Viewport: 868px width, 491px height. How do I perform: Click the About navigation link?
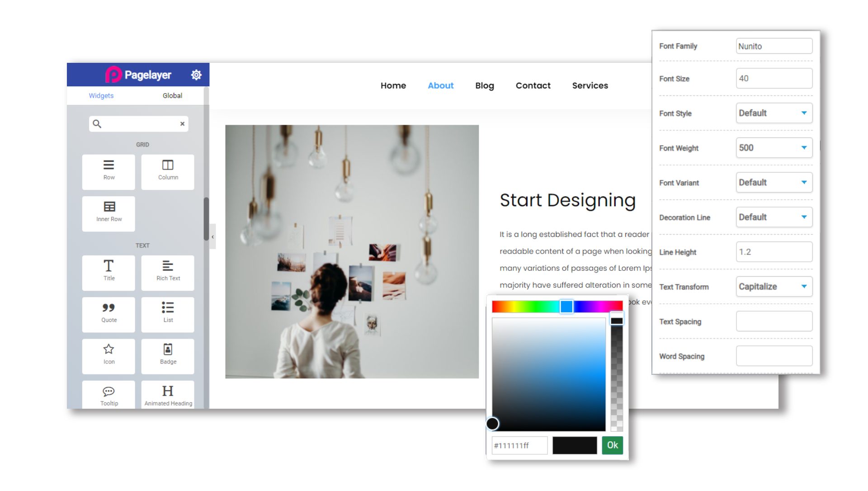tap(440, 85)
